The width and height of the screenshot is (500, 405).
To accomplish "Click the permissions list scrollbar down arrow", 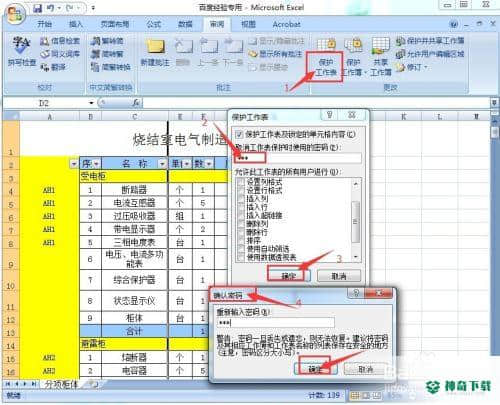I will (356, 257).
